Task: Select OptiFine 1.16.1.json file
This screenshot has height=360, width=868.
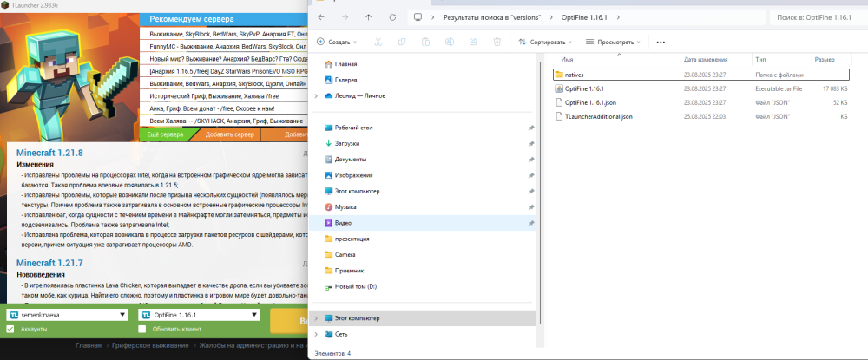Action: coord(700,102)
